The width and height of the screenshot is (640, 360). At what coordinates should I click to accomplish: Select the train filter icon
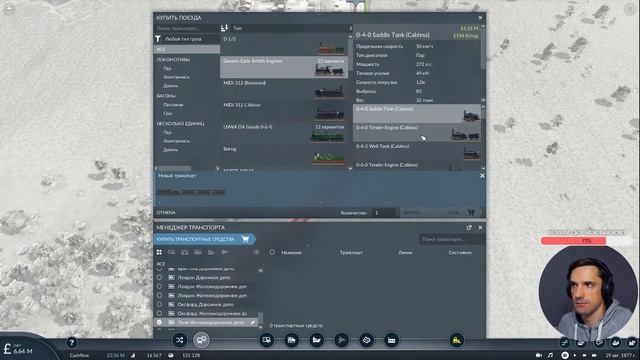pos(198,252)
